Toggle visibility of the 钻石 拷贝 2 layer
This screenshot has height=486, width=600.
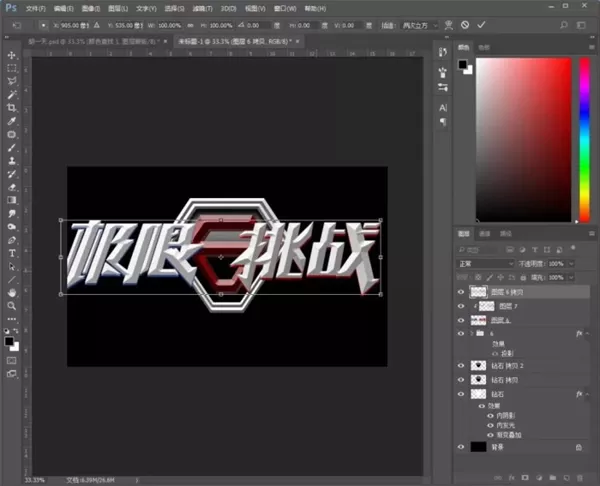pyautogui.click(x=461, y=366)
